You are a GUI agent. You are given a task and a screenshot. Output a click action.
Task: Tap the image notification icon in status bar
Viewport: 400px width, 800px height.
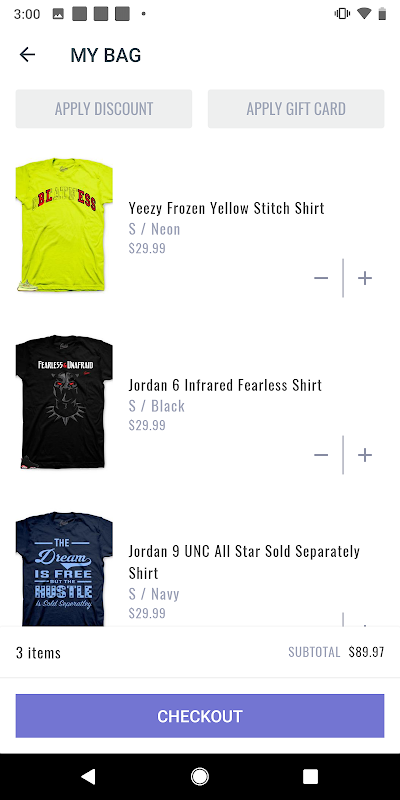click(x=58, y=14)
